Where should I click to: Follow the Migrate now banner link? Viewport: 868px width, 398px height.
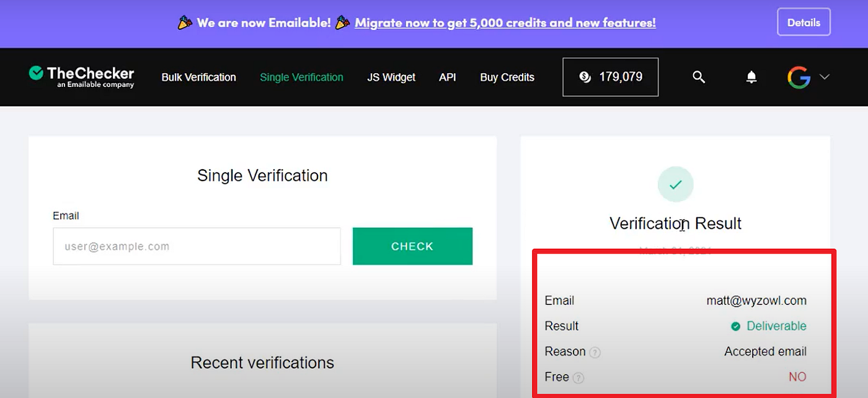point(505,23)
